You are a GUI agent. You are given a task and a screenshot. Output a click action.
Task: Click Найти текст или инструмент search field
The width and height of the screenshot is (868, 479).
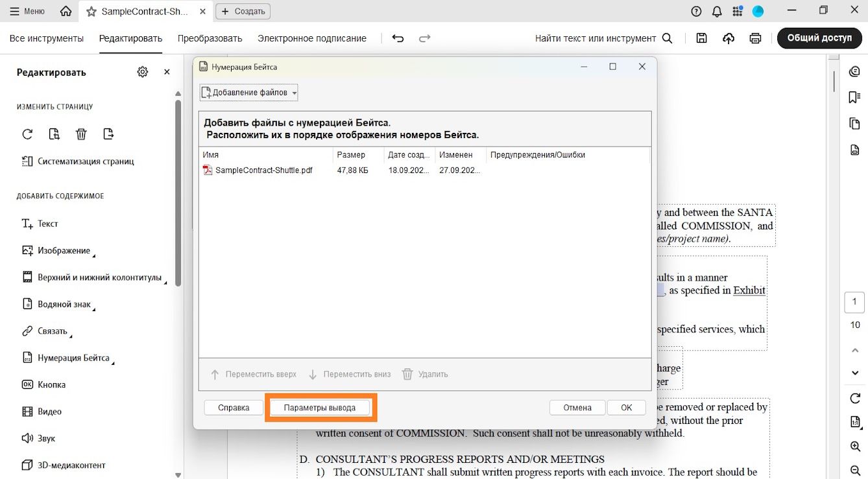pos(603,38)
